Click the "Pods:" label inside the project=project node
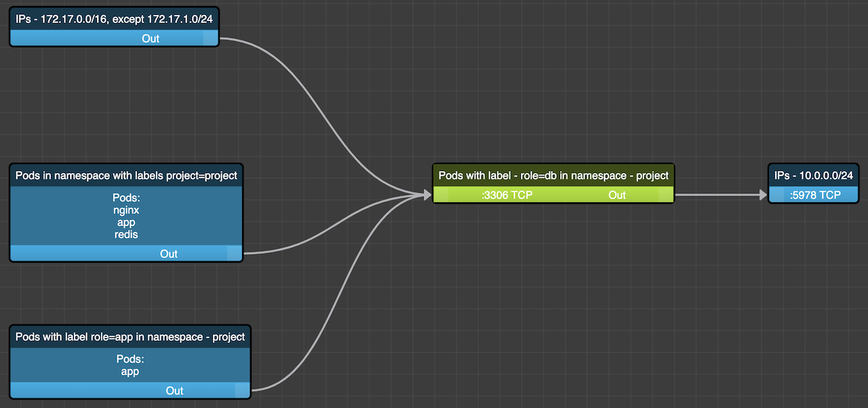The image size is (868, 408). point(126,198)
